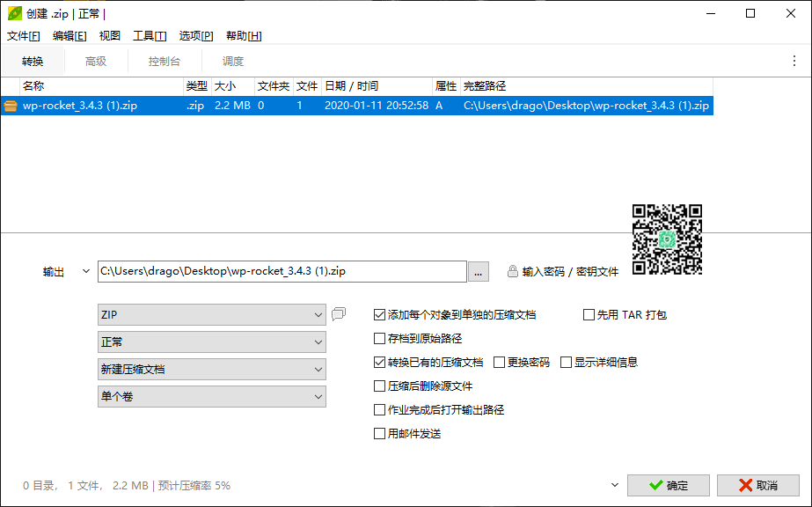Switch to the 调度 tab
812x507 pixels.
point(233,61)
